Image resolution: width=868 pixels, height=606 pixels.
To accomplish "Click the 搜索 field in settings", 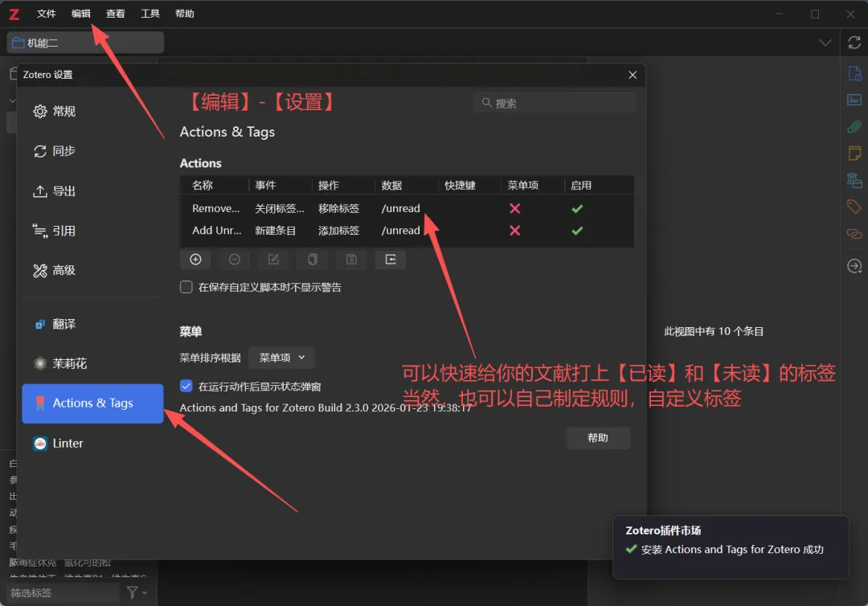I will (554, 103).
